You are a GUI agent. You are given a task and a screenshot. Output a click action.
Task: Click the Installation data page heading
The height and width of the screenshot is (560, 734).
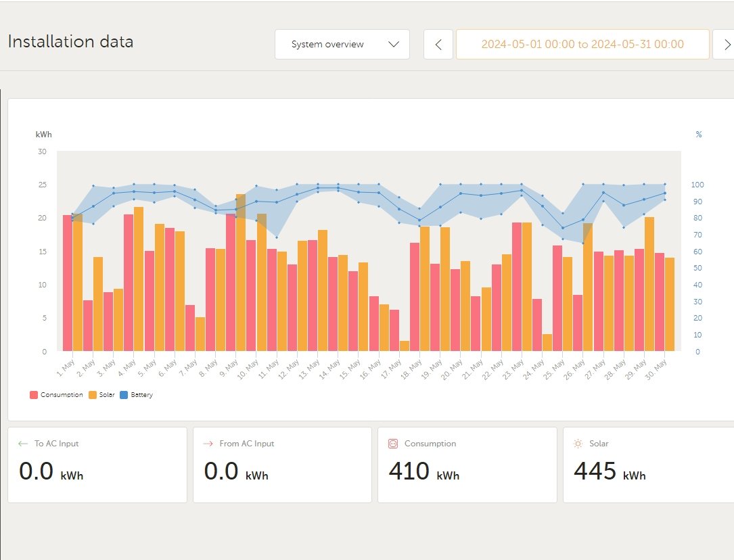pyautogui.click(x=70, y=42)
